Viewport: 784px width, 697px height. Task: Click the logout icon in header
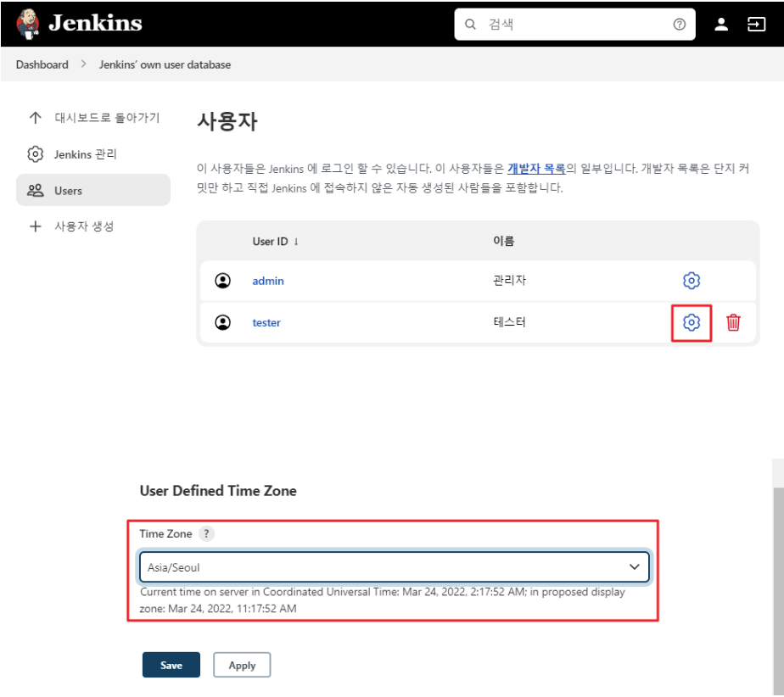[756, 24]
